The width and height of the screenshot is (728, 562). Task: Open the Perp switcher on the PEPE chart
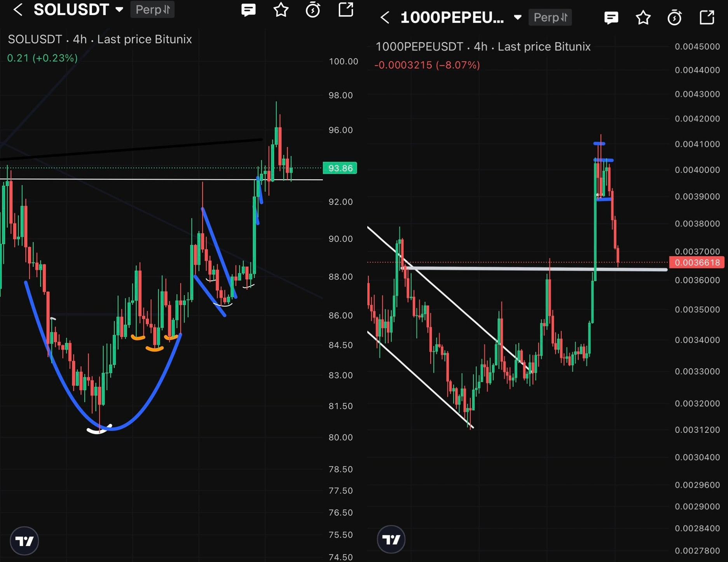coord(550,18)
